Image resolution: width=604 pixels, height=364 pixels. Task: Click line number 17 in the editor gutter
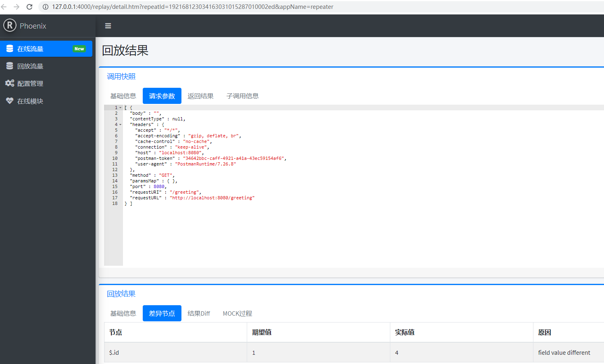(x=115, y=198)
